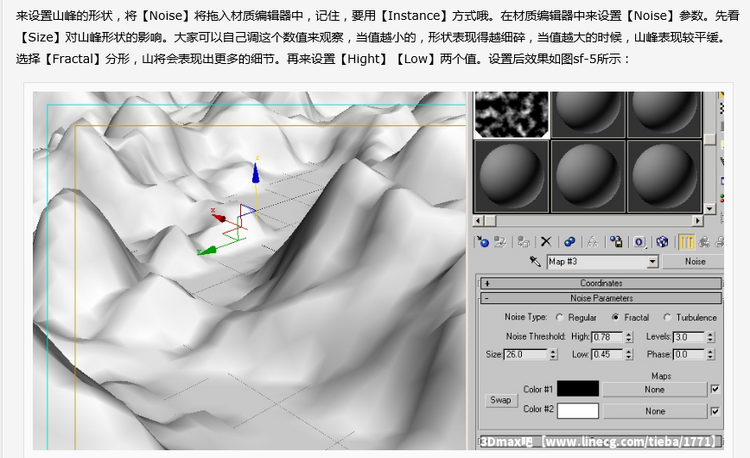750x458 pixels.
Task: Click the Levels value field 3.0
Action: 689,337
